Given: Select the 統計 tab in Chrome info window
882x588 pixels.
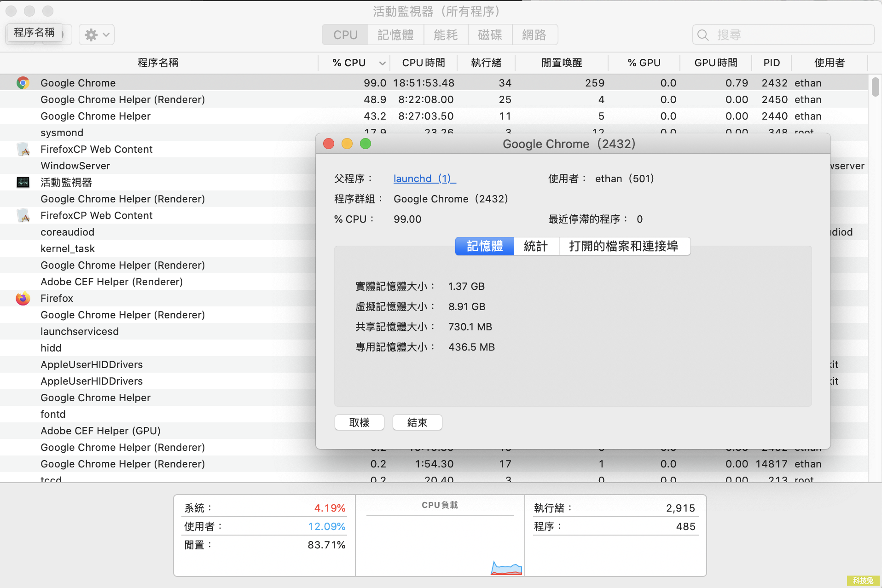Looking at the screenshot, I should 536,246.
